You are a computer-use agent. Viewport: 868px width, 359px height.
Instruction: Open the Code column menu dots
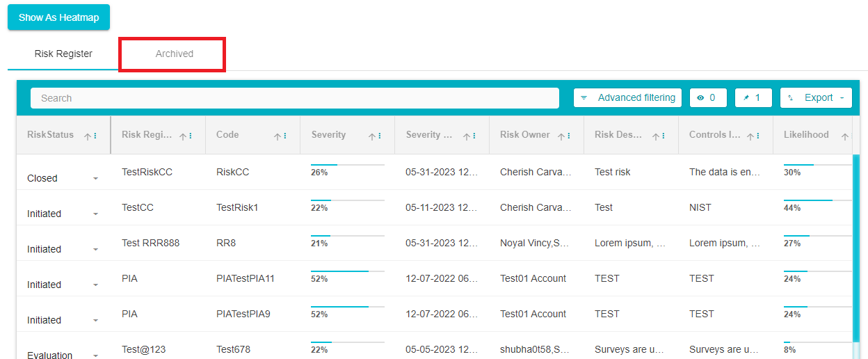click(285, 136)
